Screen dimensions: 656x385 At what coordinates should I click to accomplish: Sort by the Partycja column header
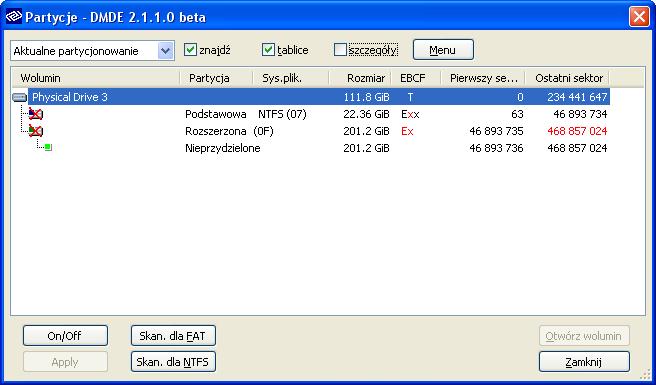(216, 78)
